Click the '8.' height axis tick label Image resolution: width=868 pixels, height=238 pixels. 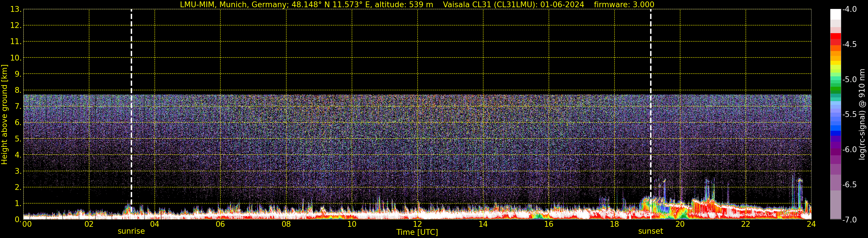coord(18,90)
